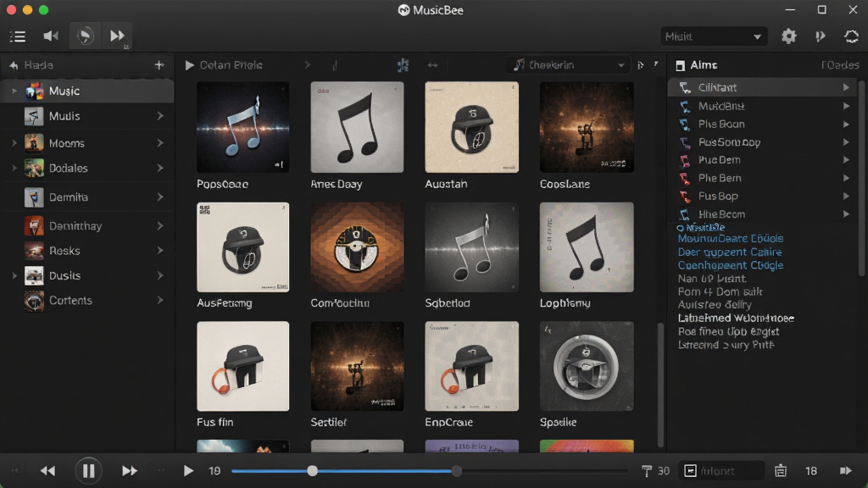Open the Mudis row chevron
Viewport: 868px width, 488px height.
[x=160, y=115]
